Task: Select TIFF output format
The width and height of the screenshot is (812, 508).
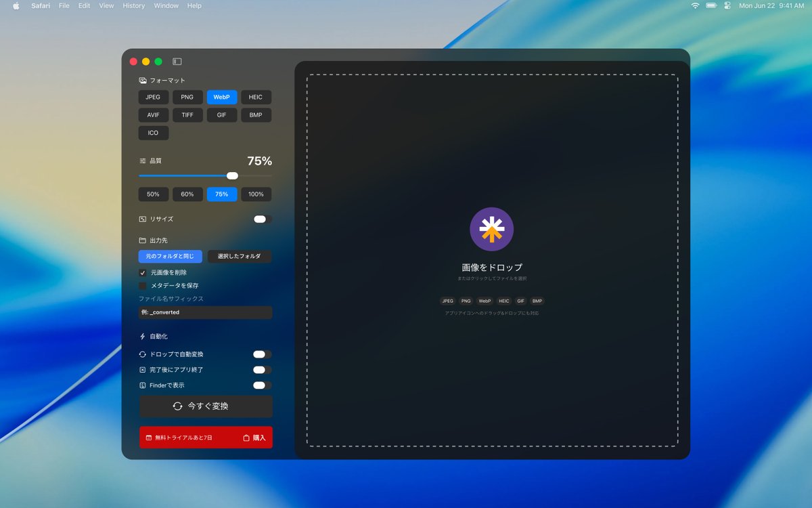Action: [187, 115]
